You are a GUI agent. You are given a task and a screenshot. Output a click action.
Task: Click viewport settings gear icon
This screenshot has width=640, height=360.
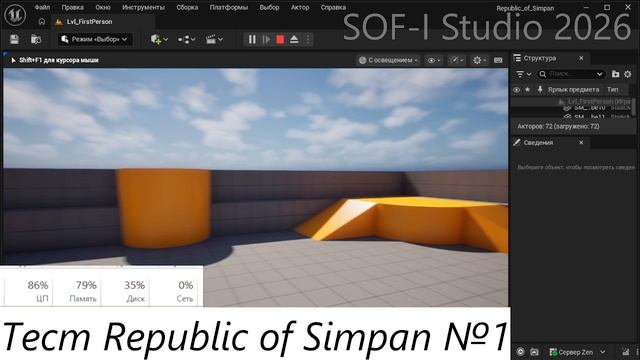pos(477,60)
